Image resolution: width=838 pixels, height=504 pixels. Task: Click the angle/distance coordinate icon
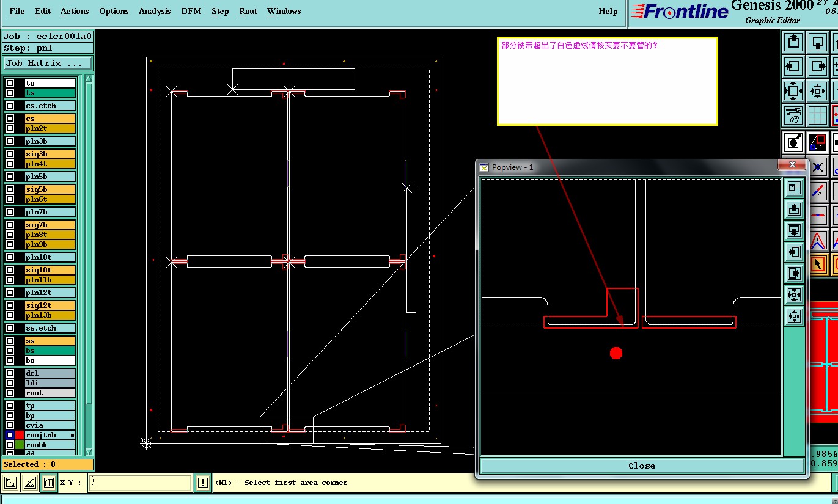(x=29, y=483)
